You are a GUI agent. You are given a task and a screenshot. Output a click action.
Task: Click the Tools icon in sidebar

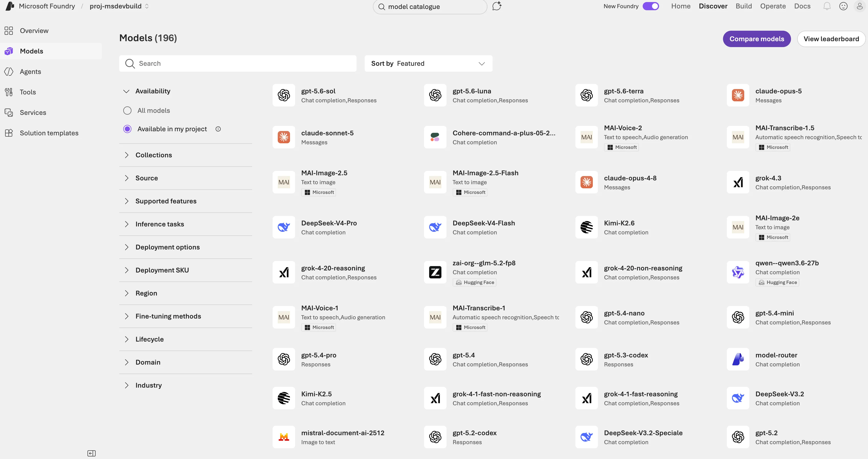pos(9,92)
